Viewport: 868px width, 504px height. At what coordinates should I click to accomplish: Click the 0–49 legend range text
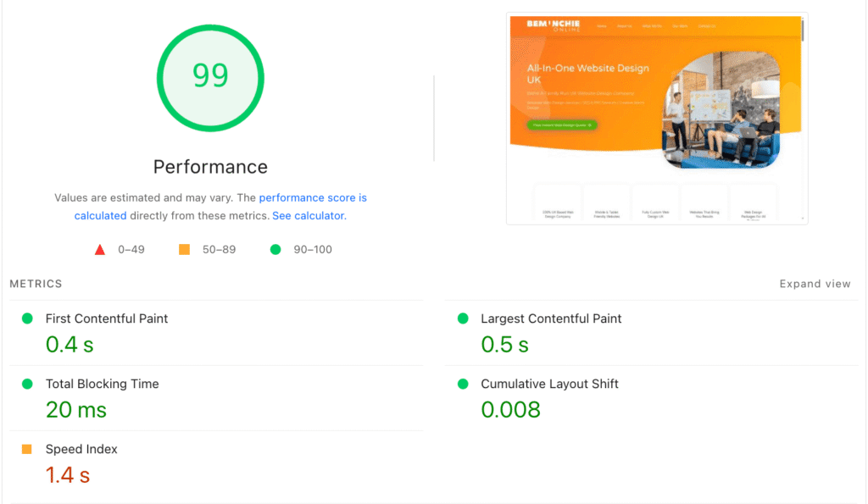(131, 250)
